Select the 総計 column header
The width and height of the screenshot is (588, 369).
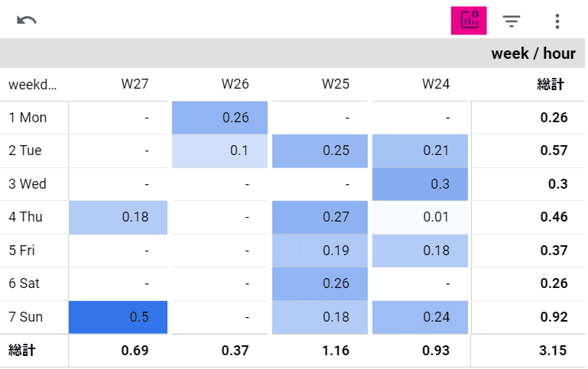coord(551,84)
